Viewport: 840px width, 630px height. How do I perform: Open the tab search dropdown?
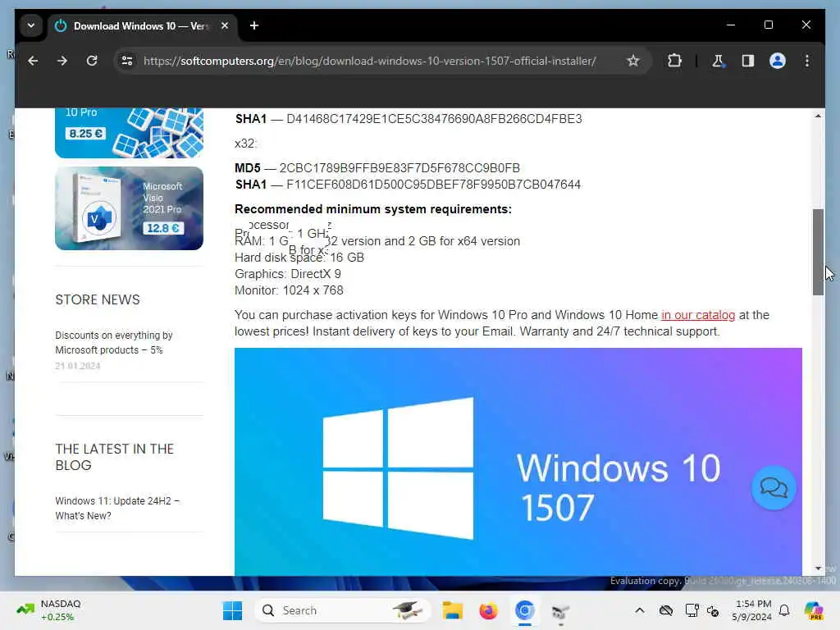31,25
